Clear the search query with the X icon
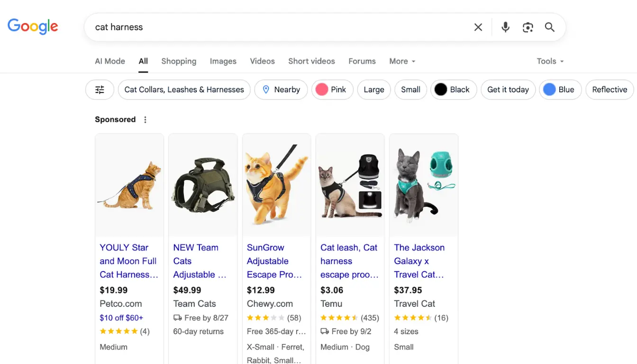The height and width of the screenshot is (364, 637). pos(478,27)
